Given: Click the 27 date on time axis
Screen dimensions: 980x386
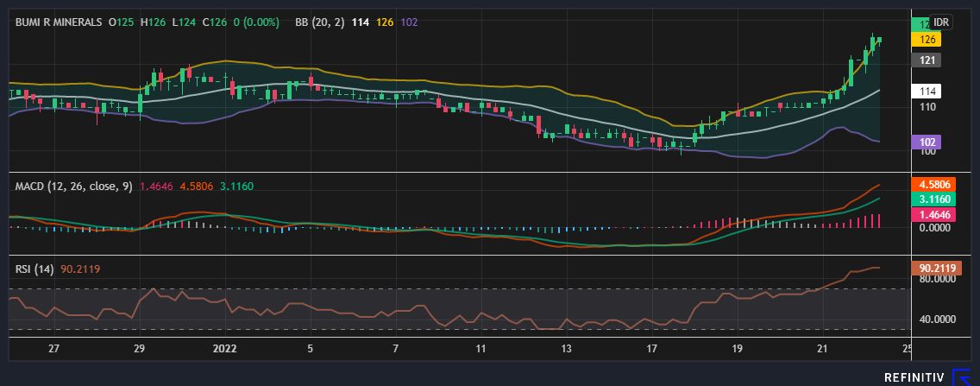Looking at the screenshot, I should coord(53,349).
